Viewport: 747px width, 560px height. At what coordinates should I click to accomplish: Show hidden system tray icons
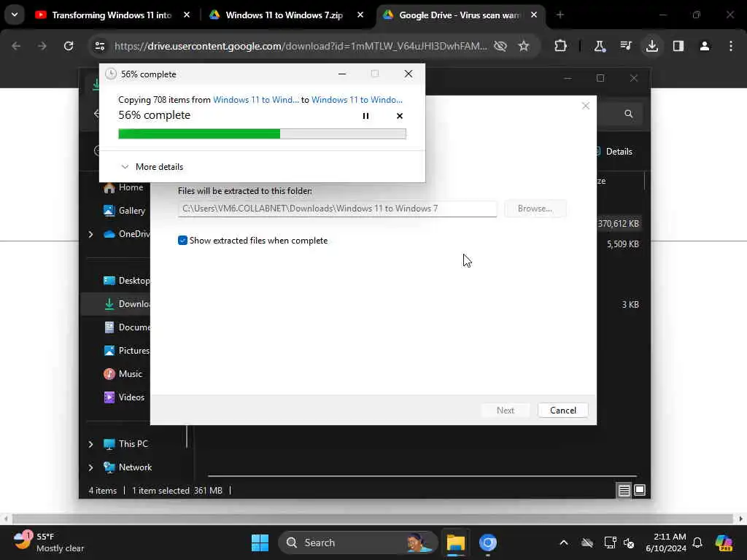(564, 542)
